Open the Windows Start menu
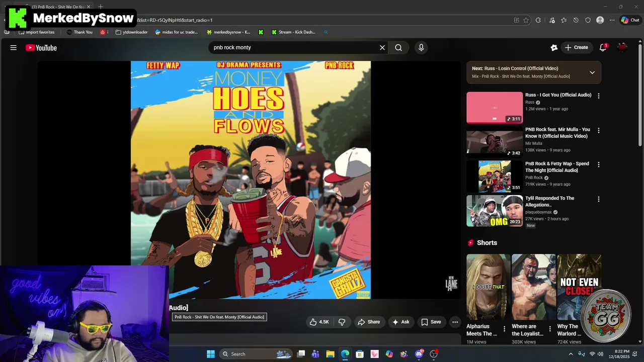644x362 pixels. [x=211, y=354]
